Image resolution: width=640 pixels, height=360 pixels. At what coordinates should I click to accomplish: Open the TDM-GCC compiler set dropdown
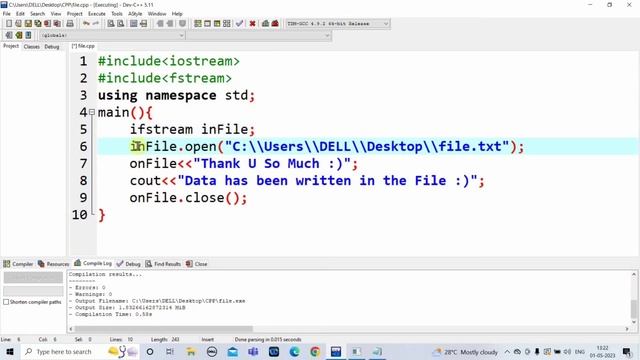click(x=338, y=24)
